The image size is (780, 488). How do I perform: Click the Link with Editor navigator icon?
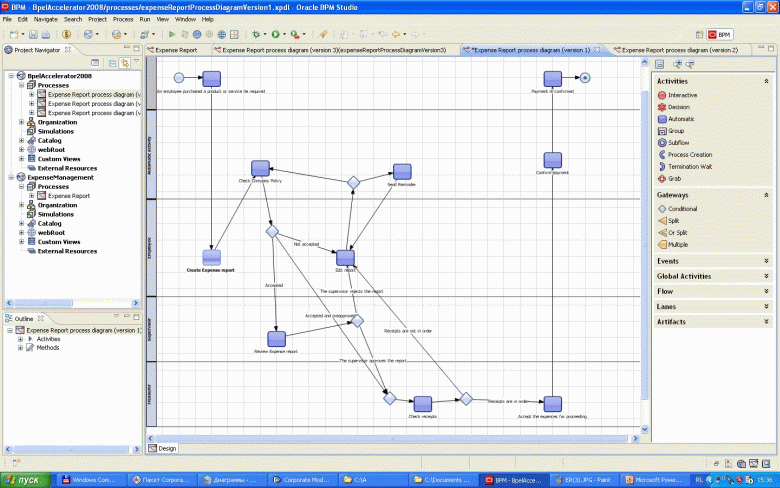pyautogui.click(x=124, y=63)
